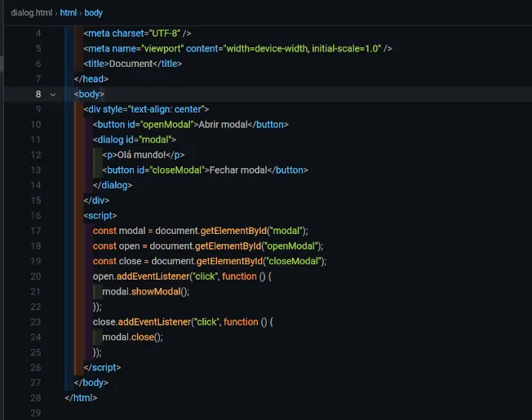Select line number 29 in the gutter
Image resolution: width=532 pixels, height=420 pixels.
(x=36, y=413)
